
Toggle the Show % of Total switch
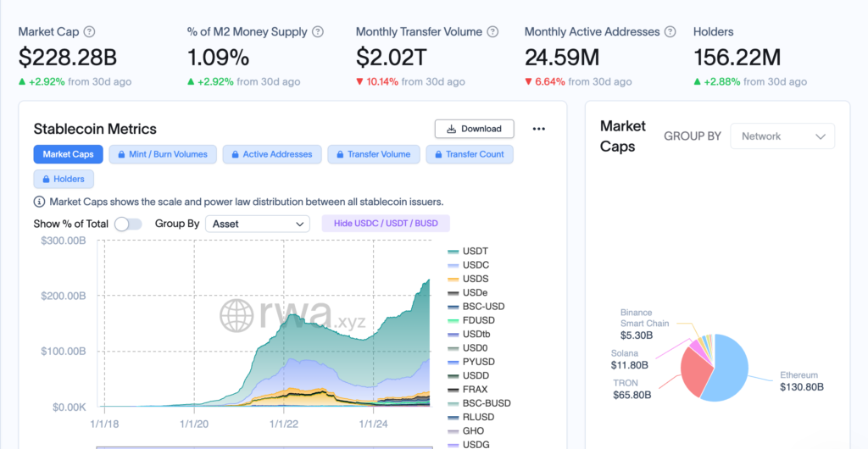point(128,224)
